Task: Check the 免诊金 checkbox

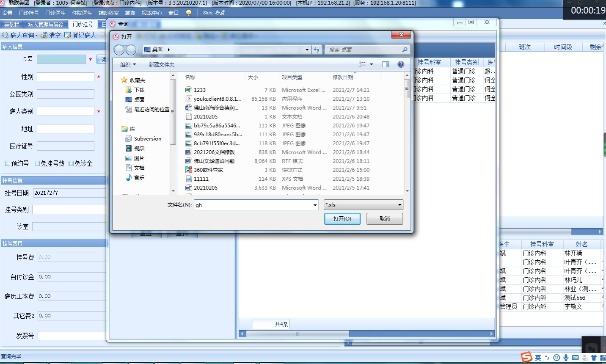Action: (x=71, y=163)
